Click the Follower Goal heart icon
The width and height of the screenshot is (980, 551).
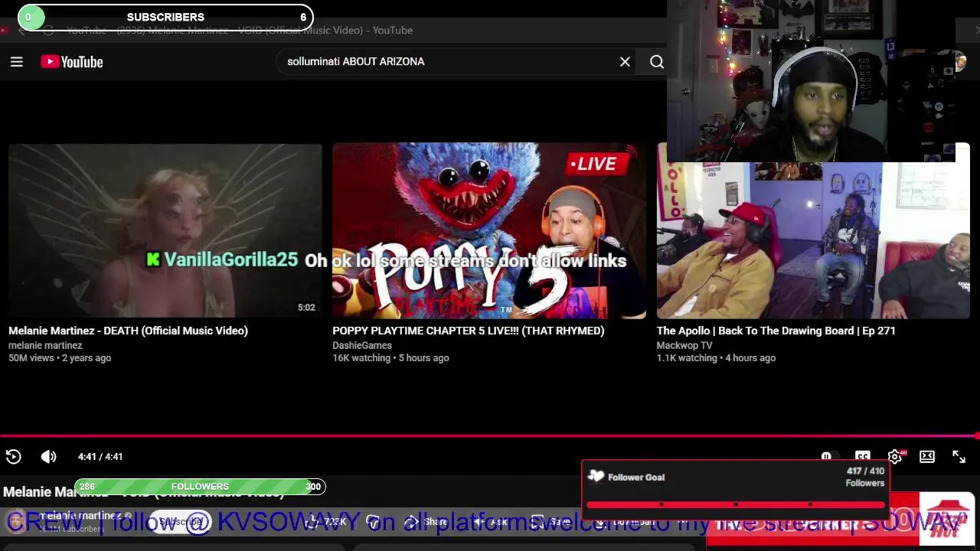(596, 476)
